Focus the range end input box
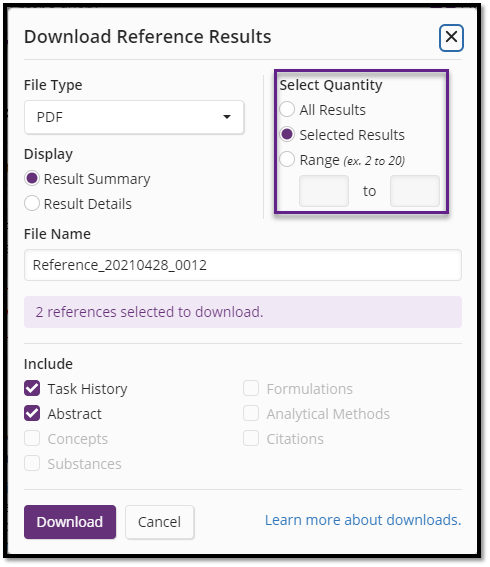The height and width of the screenshot is (567, 490). (415, 191)
